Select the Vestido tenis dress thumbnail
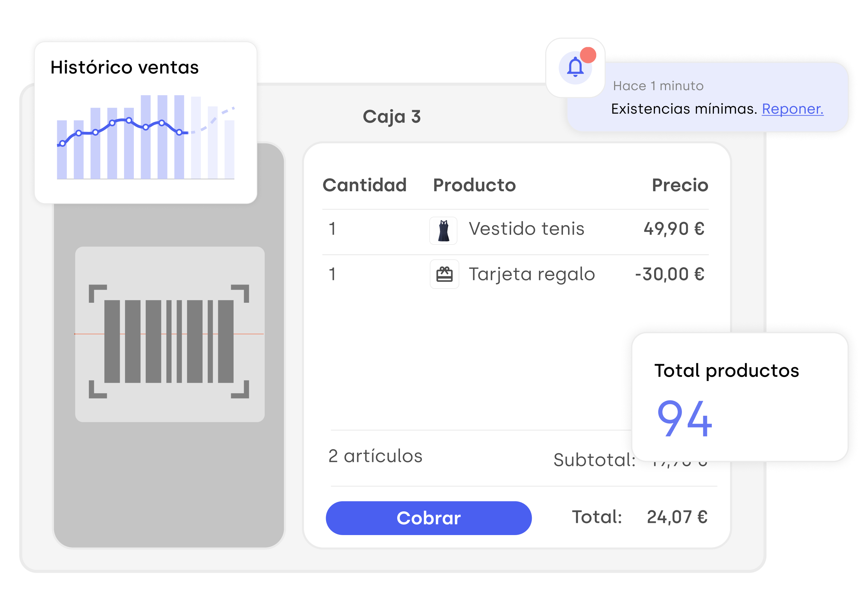The height and width of the screenshot is (610, 868). (x=443, y=230)
